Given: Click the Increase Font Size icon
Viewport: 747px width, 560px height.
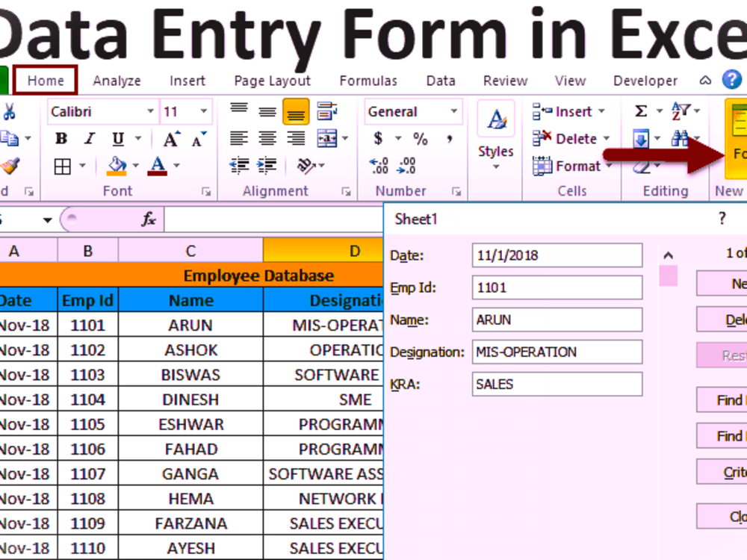Looking at the screenshot, I should point(172,139).
